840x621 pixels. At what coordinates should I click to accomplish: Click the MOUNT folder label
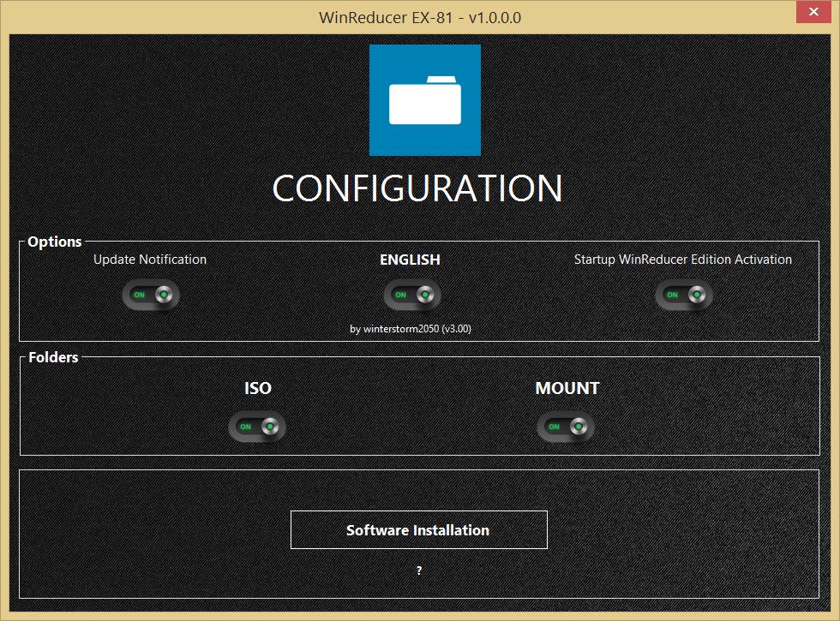coord(567,387)
